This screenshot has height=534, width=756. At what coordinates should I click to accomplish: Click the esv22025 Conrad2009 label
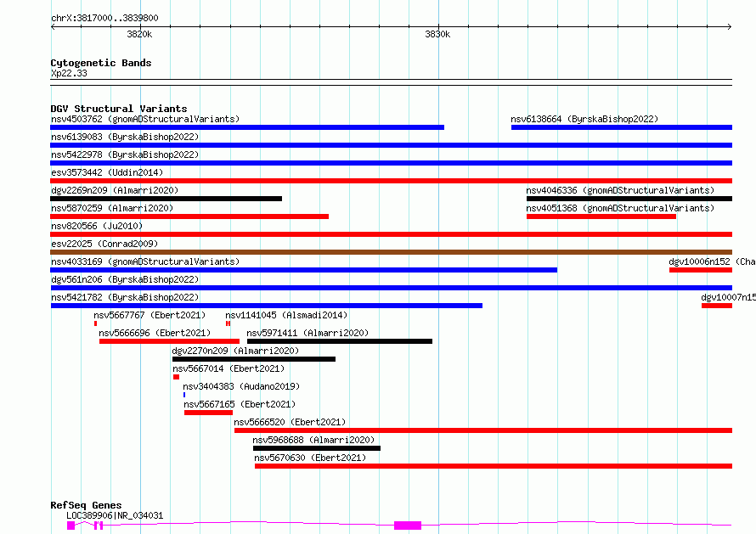[x=104, y=244]
